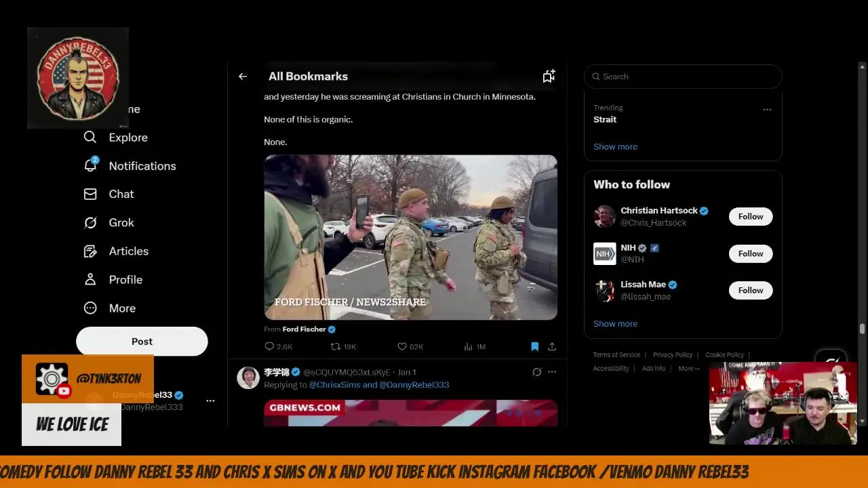Open the Profile person icon
This screenshot has height=488, width=868.
pos(90,279)
